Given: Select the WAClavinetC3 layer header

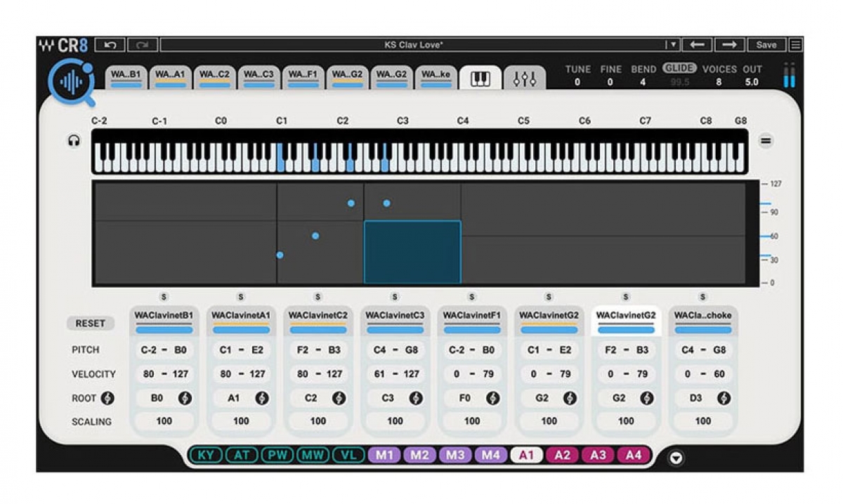Looking at the screenshot, I should (x=395, y=321).
